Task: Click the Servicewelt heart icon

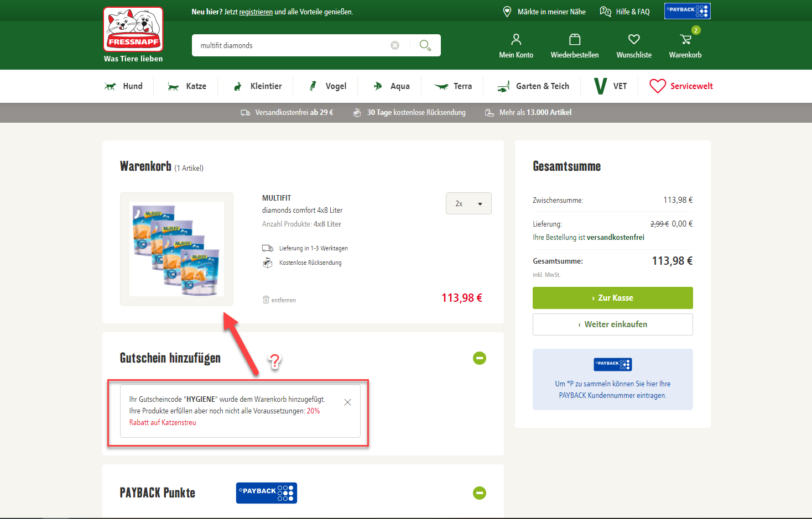Action: (658, 86)
